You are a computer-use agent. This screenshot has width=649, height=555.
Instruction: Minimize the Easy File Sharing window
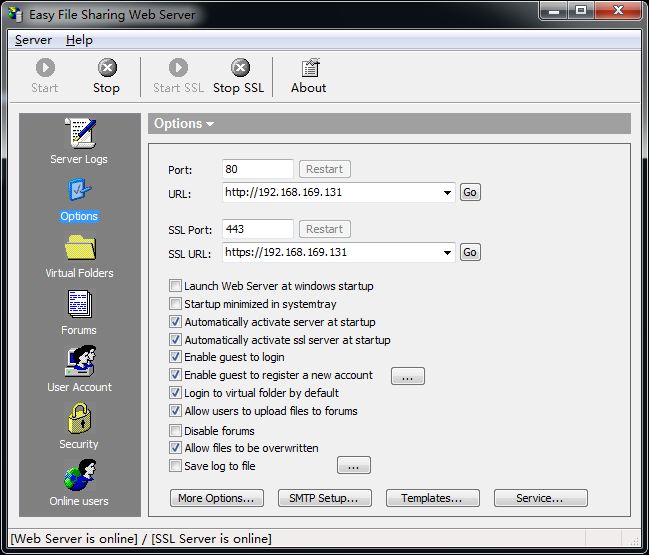coord(553,11)
